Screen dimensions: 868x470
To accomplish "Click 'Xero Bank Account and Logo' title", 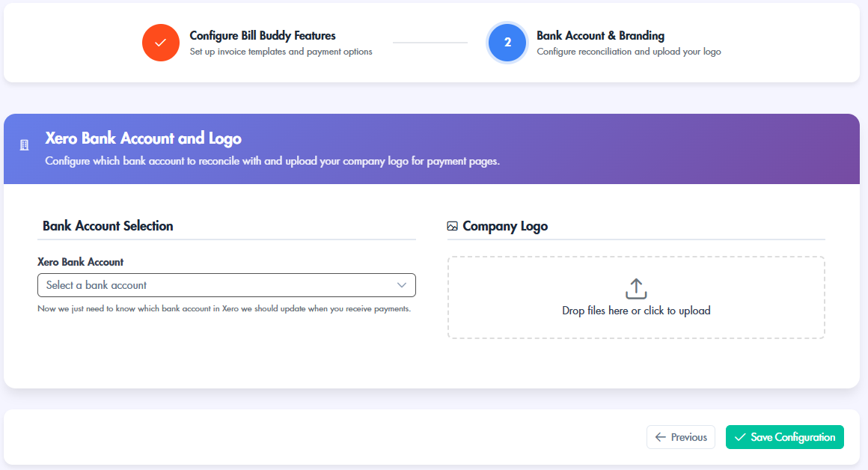I will (x=144, y=138).
